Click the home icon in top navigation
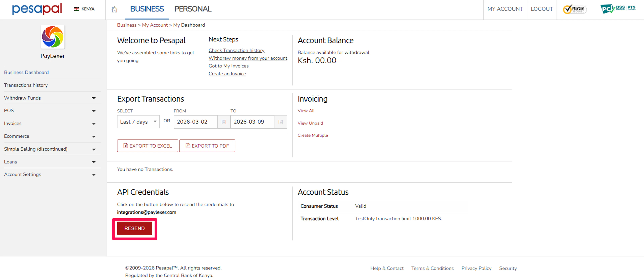The height and width of the screenshot is (278, 644). click(115, 9)
